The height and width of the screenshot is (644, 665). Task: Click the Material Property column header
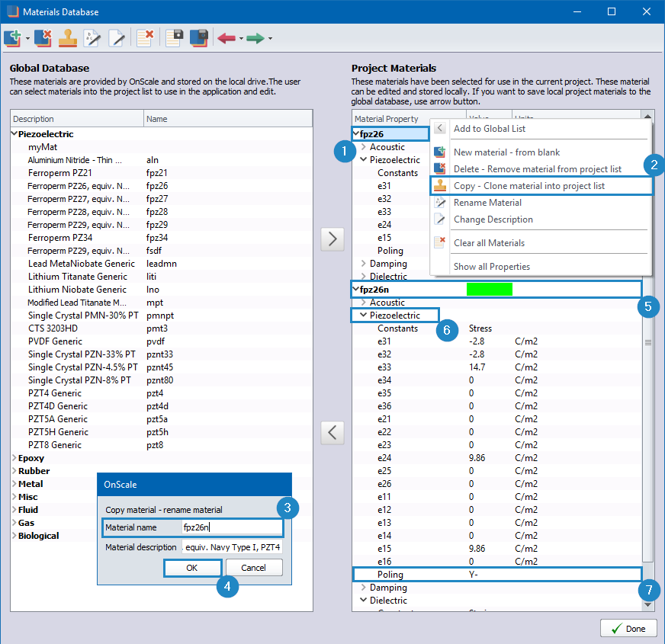(x=410, y=119)
